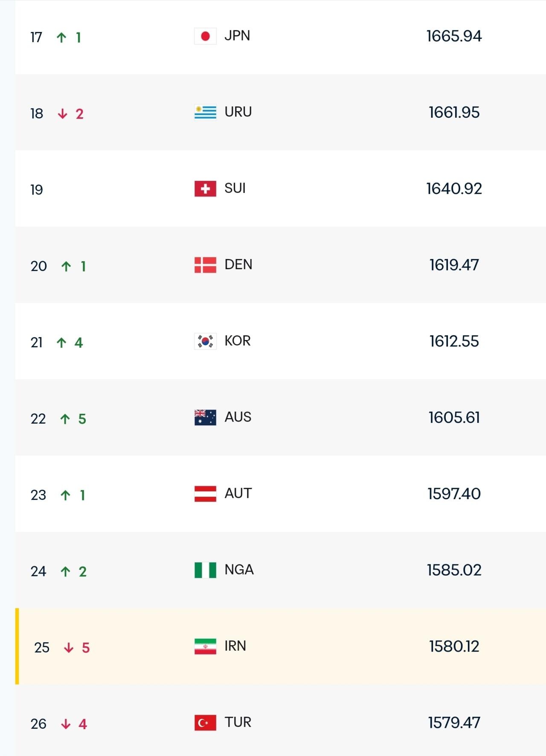Select the KOR points value 1612.55

click(x=454, y=341)
